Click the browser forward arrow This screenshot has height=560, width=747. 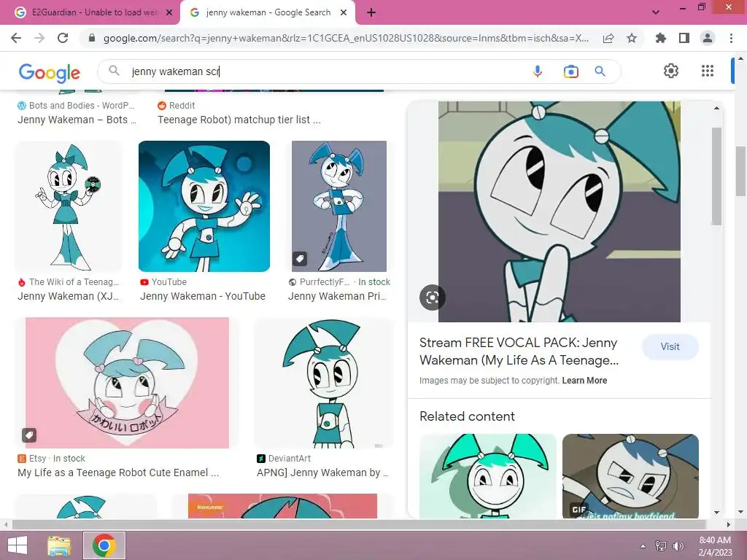tap(39, 38)
